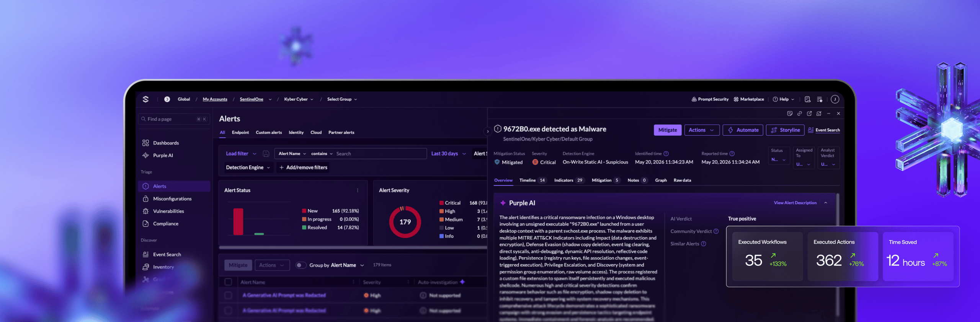Follow the Event Search link in alert panel
This screenshot has height=322, width=980.
coord(824,130)
